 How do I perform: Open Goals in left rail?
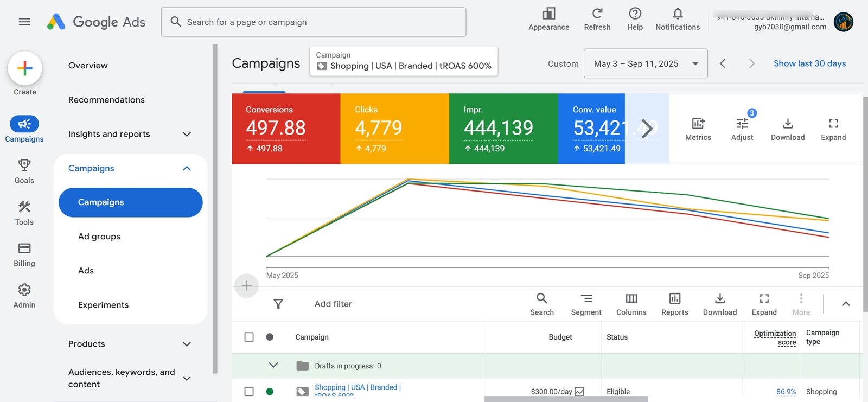(x=24, y=171)
